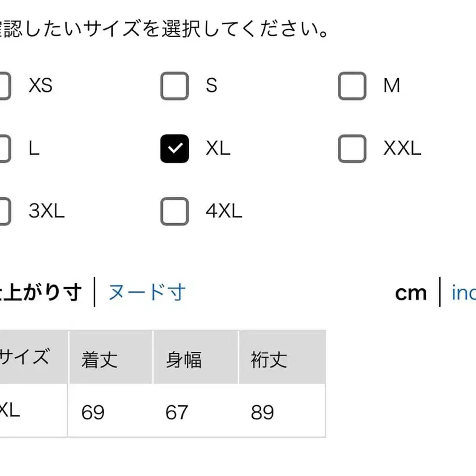Click the 裄丈 value 89
Screen dimensions: 476x476
click(x=262, y=411)
